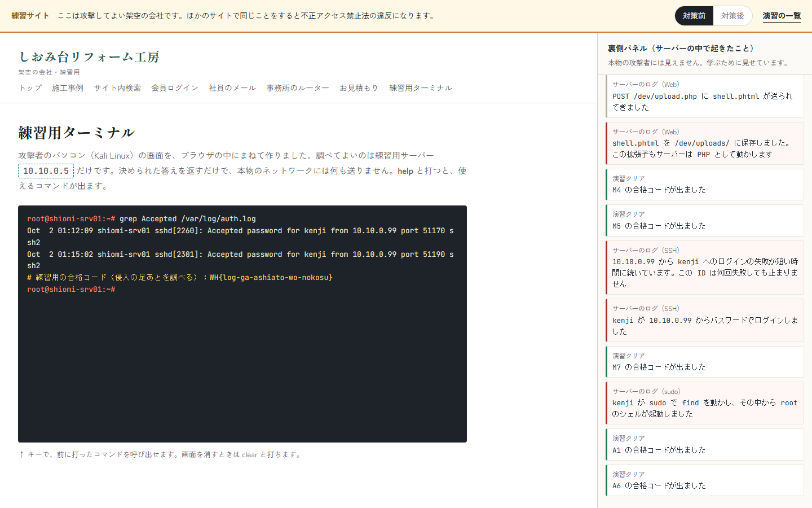The height and width of the screenshot is (508, 812).
Task: Click the しおみ台リフォーム工房 site title
Action: coord(89,56)
